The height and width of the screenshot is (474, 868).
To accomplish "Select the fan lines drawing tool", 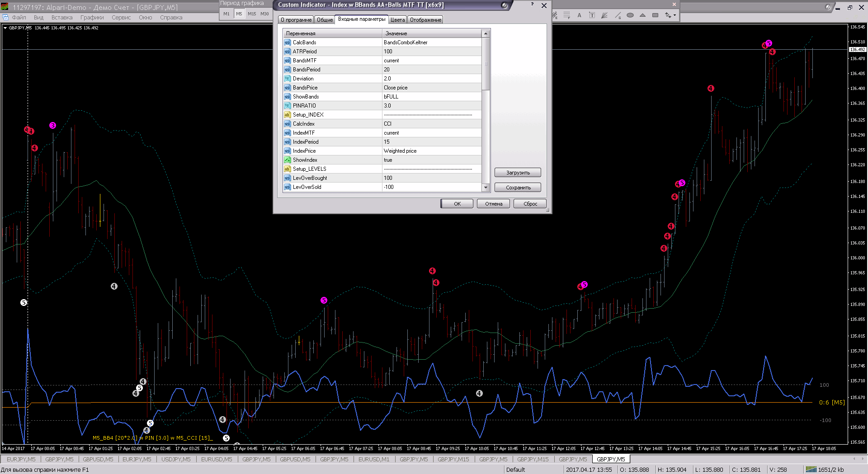I will (x=604, y=15).
